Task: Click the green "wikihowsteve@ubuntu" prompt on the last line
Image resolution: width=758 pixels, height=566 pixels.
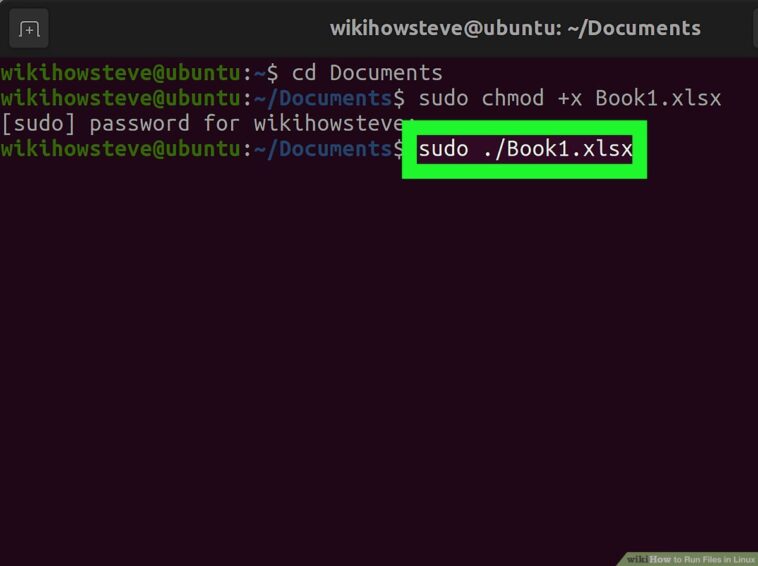Action: 120,149
